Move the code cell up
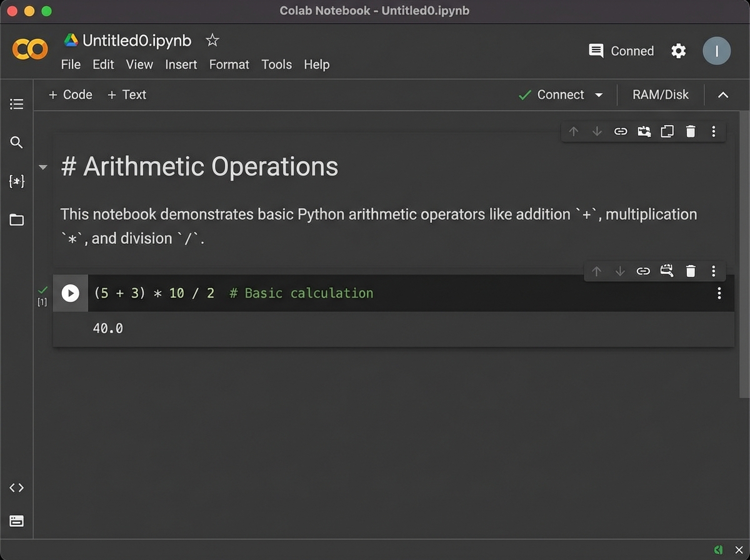 coord(597,271)
